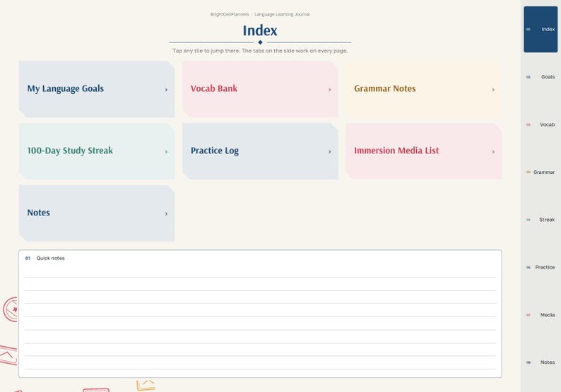
Task: Click chevron on Notes tile
Action: pyautogui.click(x=166, y=214)
